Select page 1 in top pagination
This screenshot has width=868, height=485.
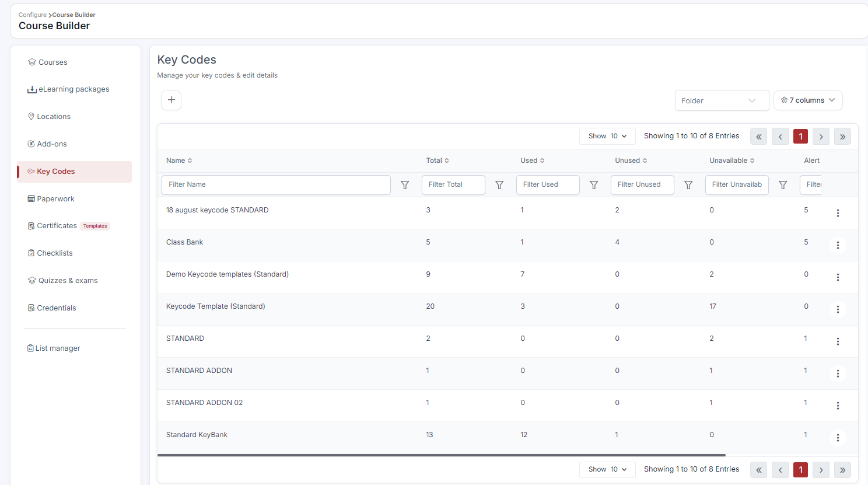[800, 137]
